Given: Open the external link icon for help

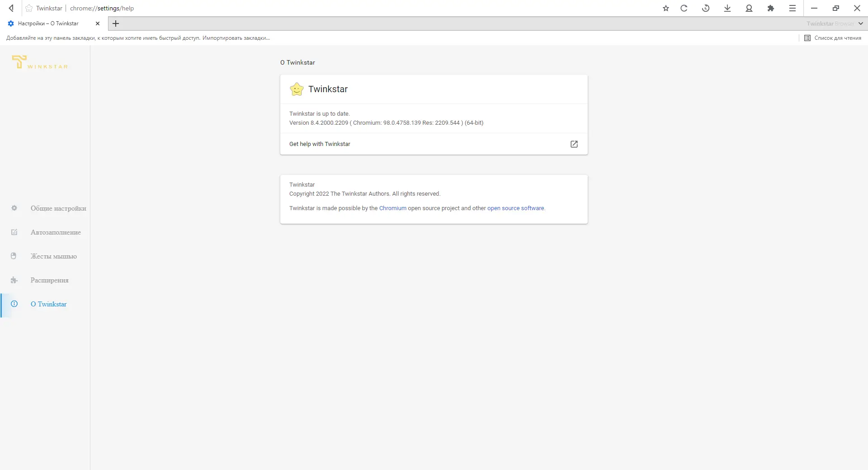Looking at the screenshot, I should (x=574, y=144).
